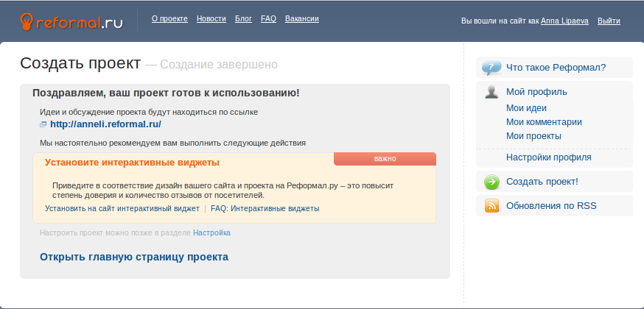Click Открыть главную страницу проекта
This screenshot has width=644, height=309.
point(133,257)
